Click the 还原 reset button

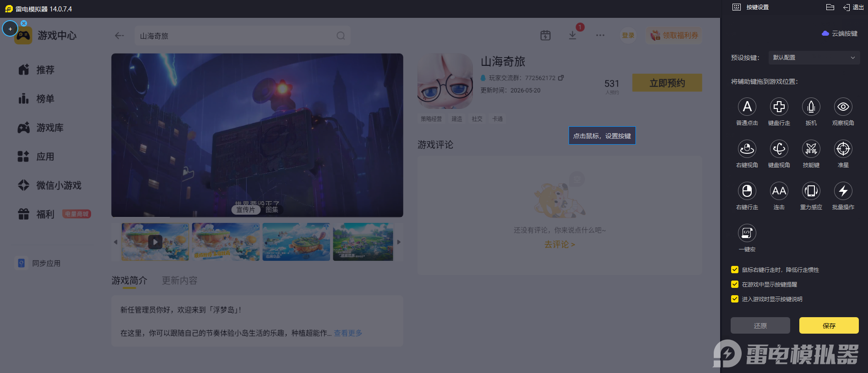pos(760,325)
